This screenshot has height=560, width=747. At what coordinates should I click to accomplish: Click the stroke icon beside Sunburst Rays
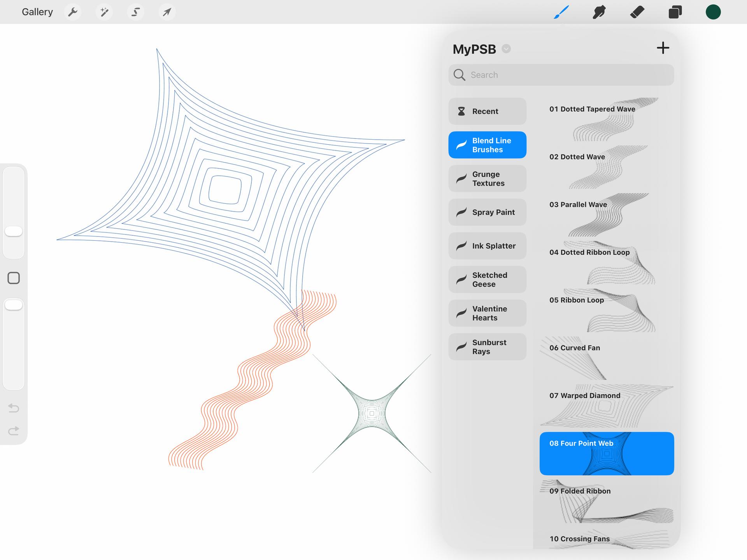point(461,347)
